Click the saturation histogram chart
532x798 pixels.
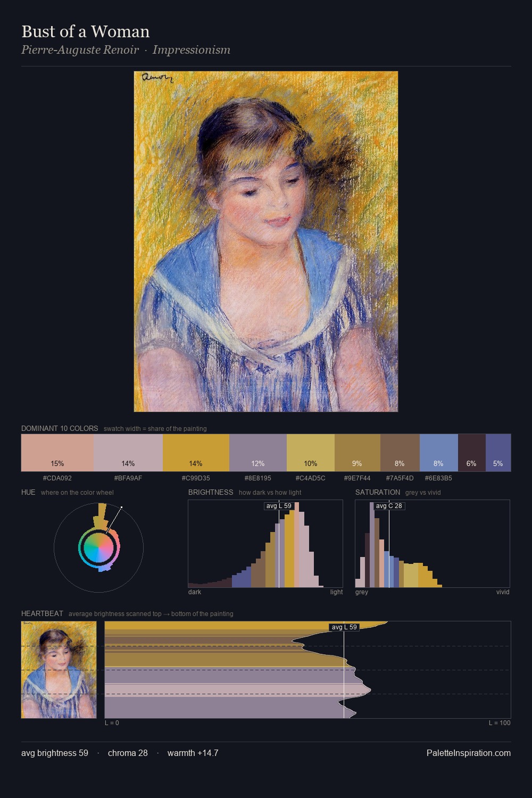pyautogui.click(x=433, y=544)
